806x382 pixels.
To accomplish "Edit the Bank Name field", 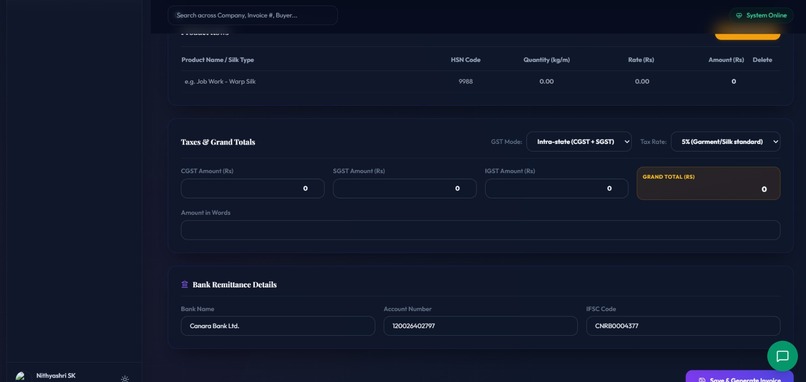I will (278, 326).
